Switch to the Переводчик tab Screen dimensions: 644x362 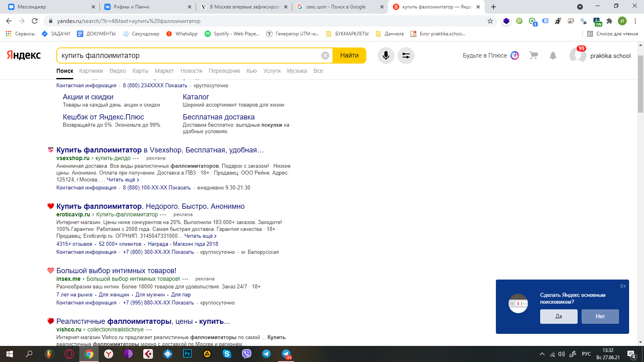pyautogui.click(x=224, y=71)
